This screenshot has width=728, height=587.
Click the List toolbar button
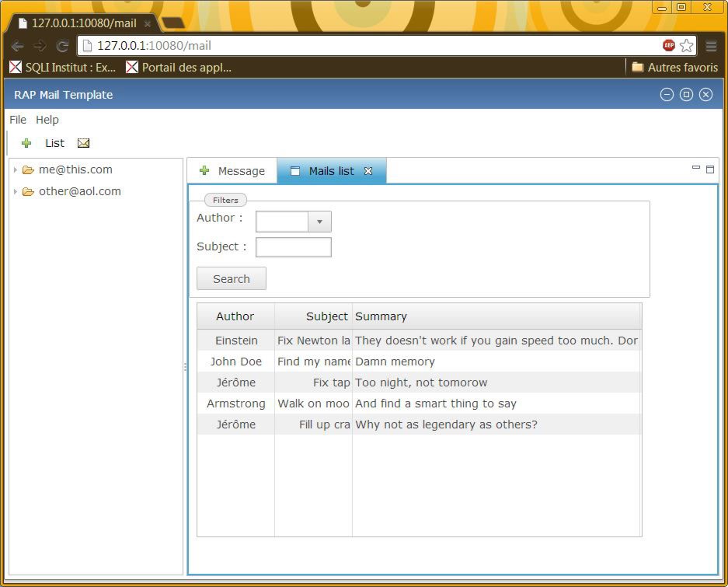[54, 143]
